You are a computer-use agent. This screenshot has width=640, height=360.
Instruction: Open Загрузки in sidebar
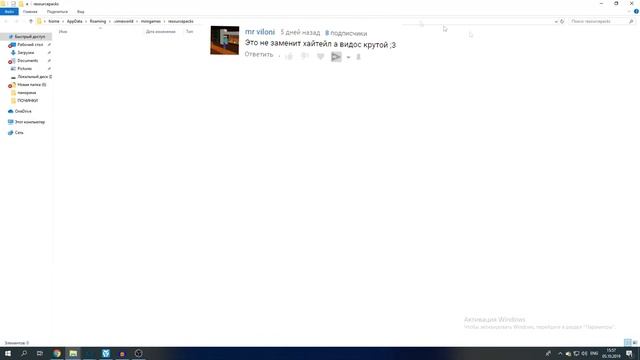25,53
